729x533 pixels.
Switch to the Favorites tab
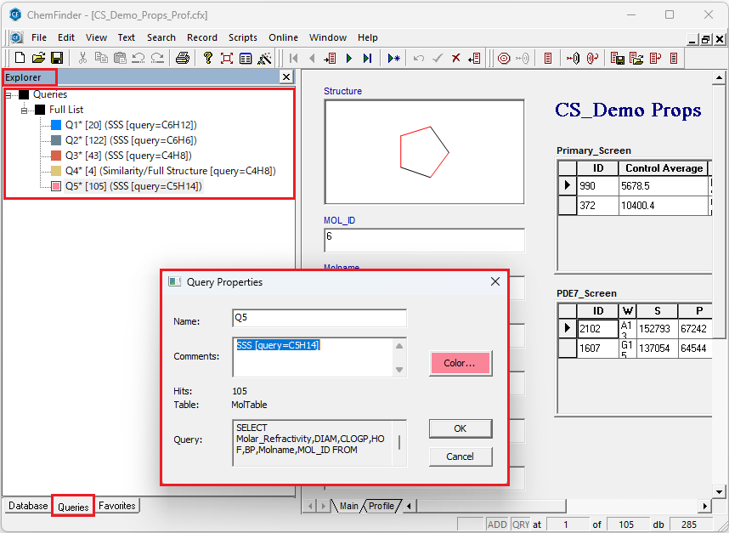pyautogui.click(x=117, y=506)
